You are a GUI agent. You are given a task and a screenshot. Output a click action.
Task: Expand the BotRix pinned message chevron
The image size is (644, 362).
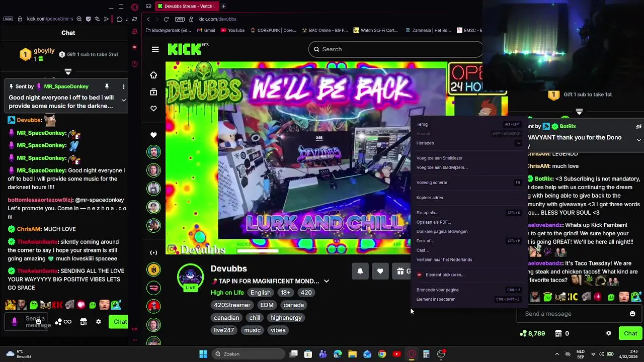pyautogui.click(x=638, y=140)
